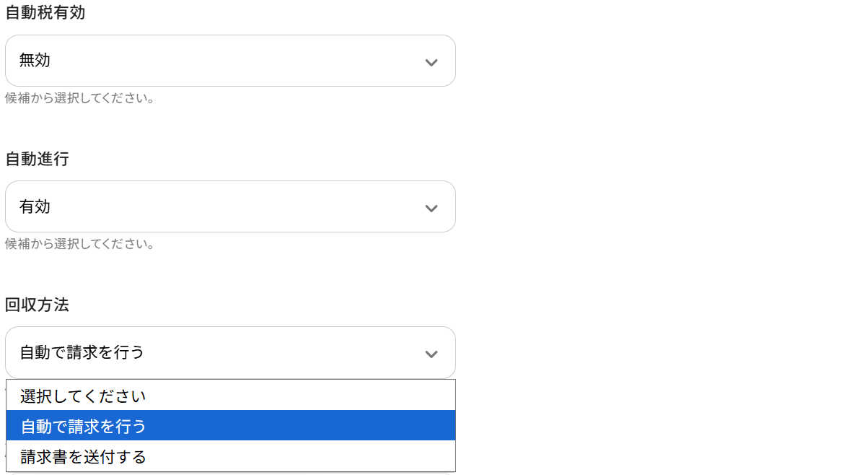Image resolution: width=868 pixels, height=475 pixels.
Task: Click the 回収方法 field label
Action: [x=37, y=305]
